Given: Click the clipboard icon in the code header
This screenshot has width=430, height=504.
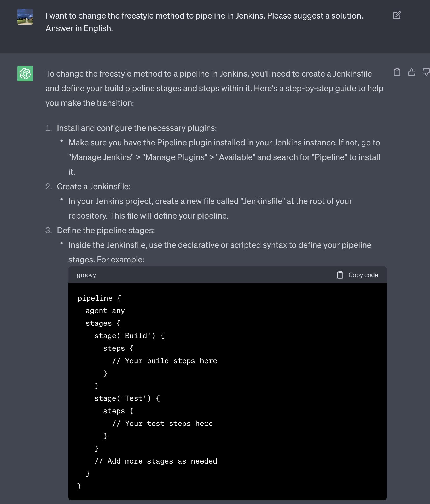Looking at the screenshot, I should coord(340,275).
